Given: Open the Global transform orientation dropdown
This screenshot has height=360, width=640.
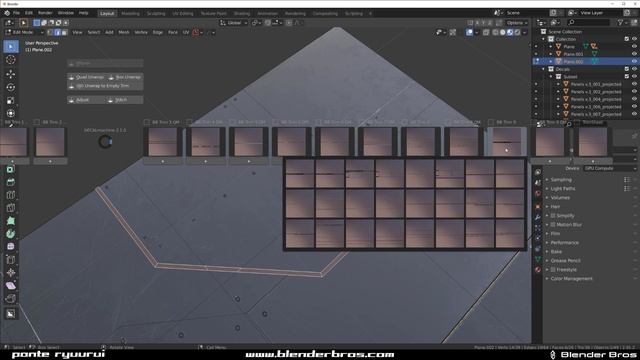Looking at the screenshot, I should click(234, 23).
